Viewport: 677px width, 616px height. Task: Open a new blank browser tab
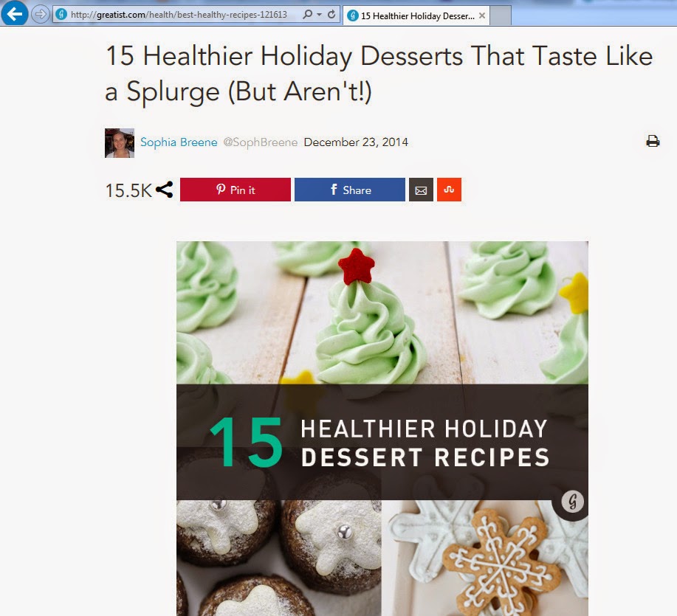[x=501, y=15]
